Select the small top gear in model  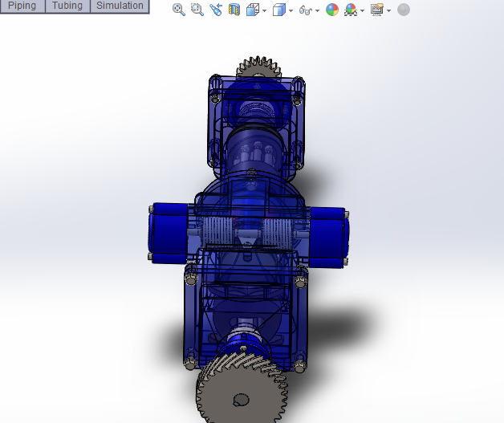coord(258,67)
